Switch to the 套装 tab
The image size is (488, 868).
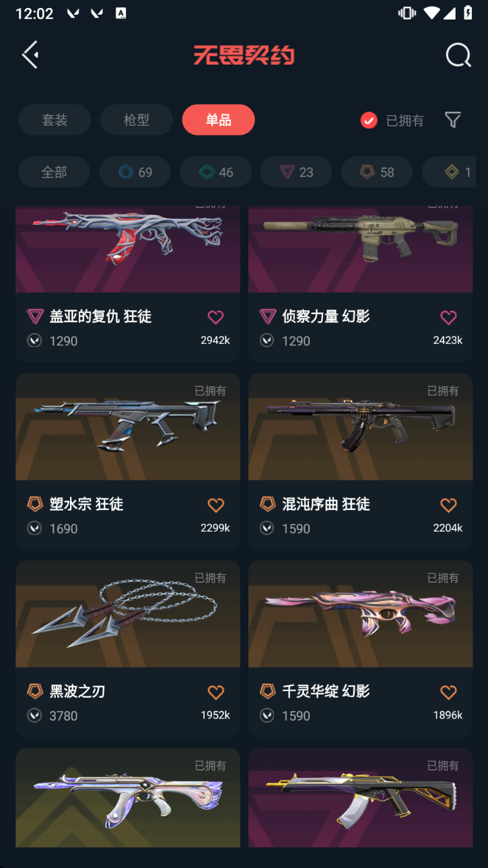coord(55,120)
